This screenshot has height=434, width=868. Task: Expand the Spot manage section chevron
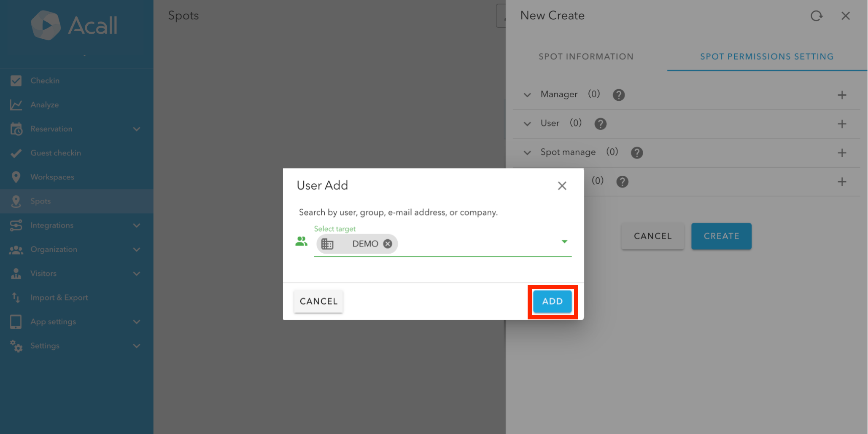pos(527,153)
